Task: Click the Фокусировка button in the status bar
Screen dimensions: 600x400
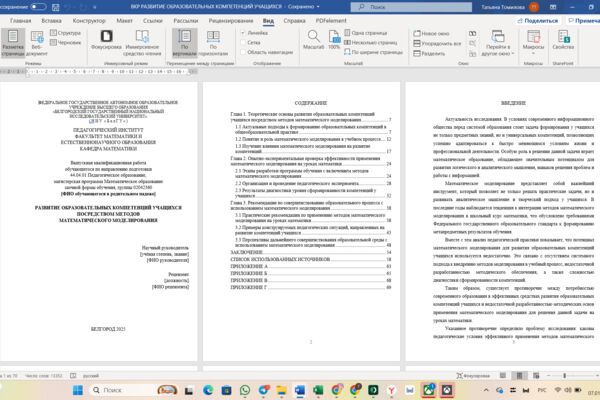Action: click(473, 376)
